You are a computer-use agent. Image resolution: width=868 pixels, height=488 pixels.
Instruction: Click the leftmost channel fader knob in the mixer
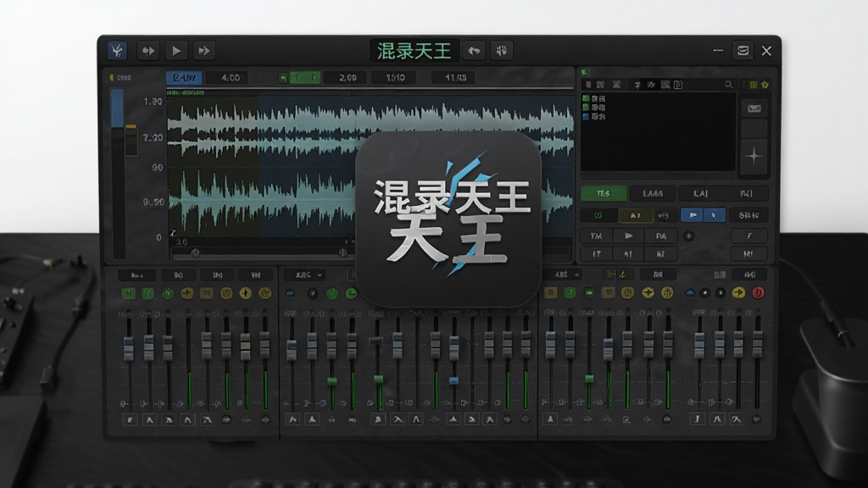[129, 349]
